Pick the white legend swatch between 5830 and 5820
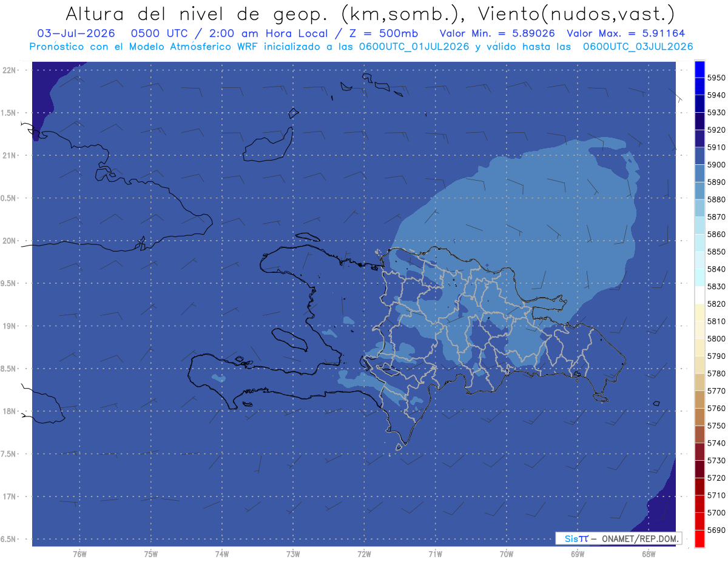Screen dimensions: 728x562 pyautogui.click(x=699, y=295)
